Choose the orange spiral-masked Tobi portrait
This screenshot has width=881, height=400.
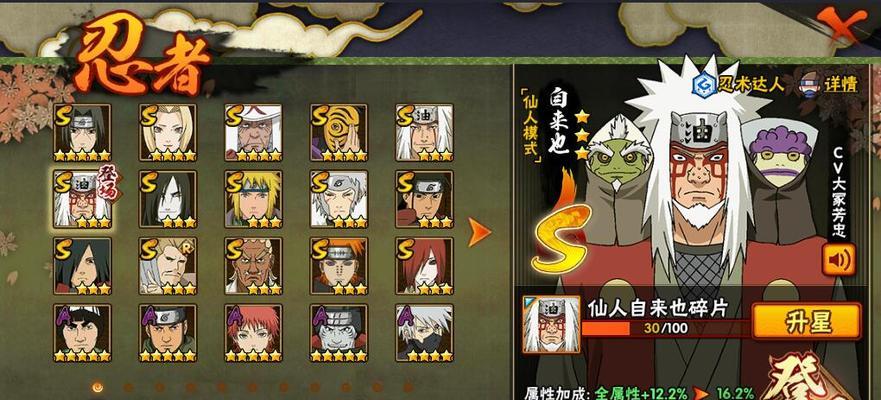click(339, 133)
